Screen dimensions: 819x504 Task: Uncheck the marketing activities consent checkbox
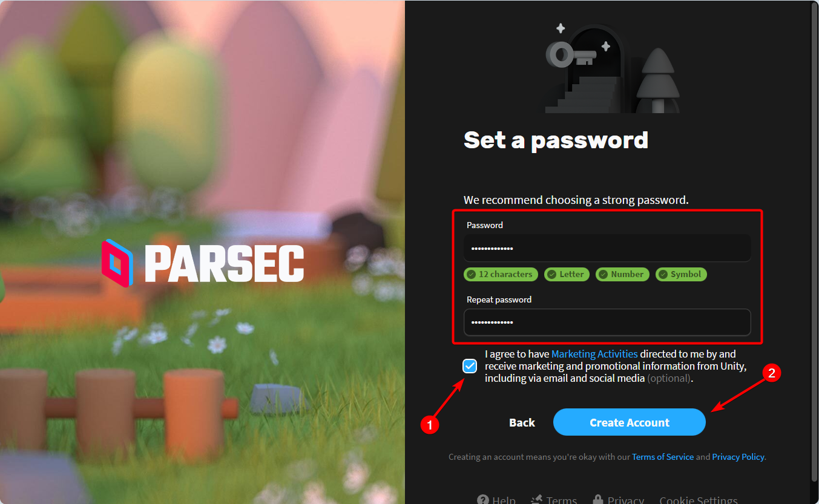[470, 366]
